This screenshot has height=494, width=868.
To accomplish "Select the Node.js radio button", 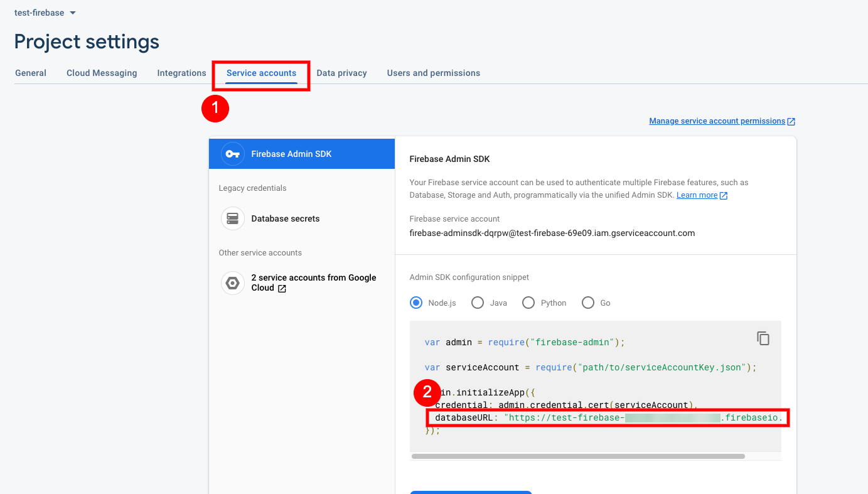I will click(x=416, y=303).
